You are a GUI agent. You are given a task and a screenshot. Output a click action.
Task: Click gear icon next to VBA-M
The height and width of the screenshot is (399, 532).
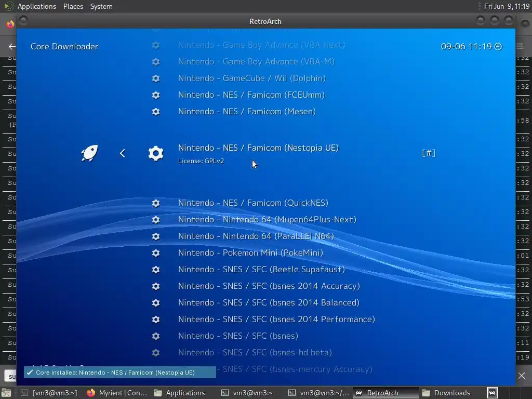click(x=156, y=62)
